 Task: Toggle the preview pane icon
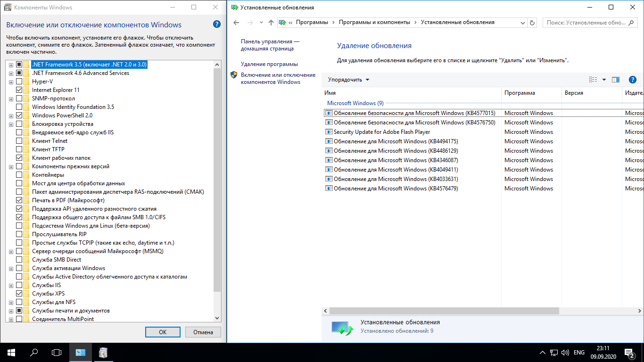click(616, 80)
